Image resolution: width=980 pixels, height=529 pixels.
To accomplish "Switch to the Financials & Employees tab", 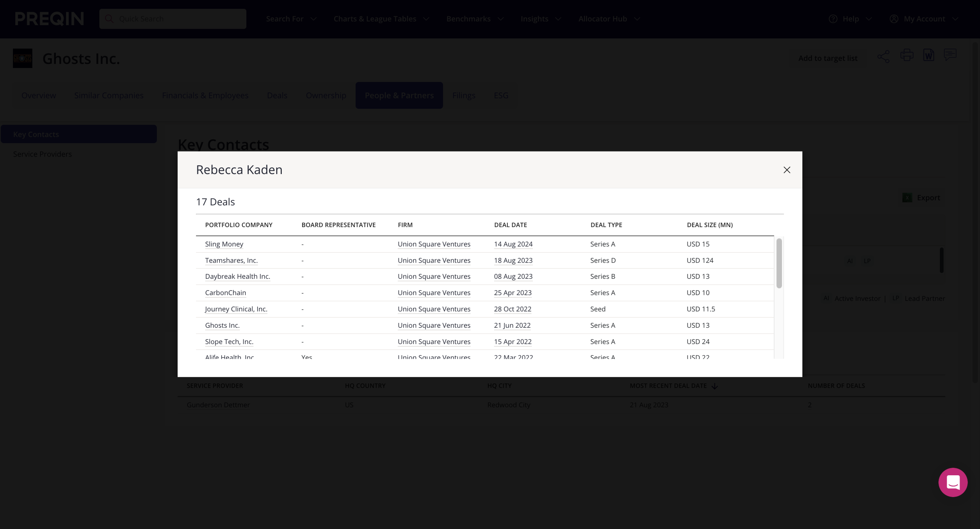I will click(x=205, y=95).
